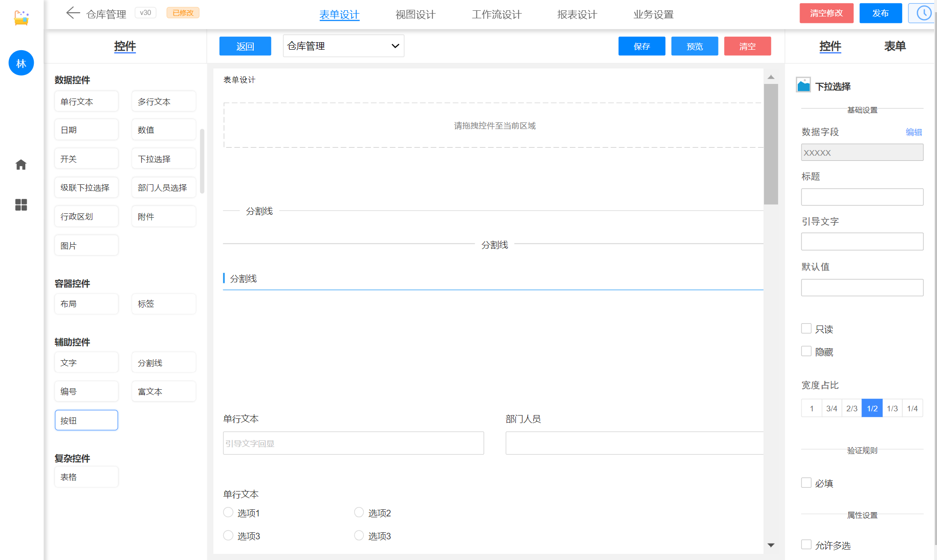Enable the 必填 checkbox

tap(806, 483)
